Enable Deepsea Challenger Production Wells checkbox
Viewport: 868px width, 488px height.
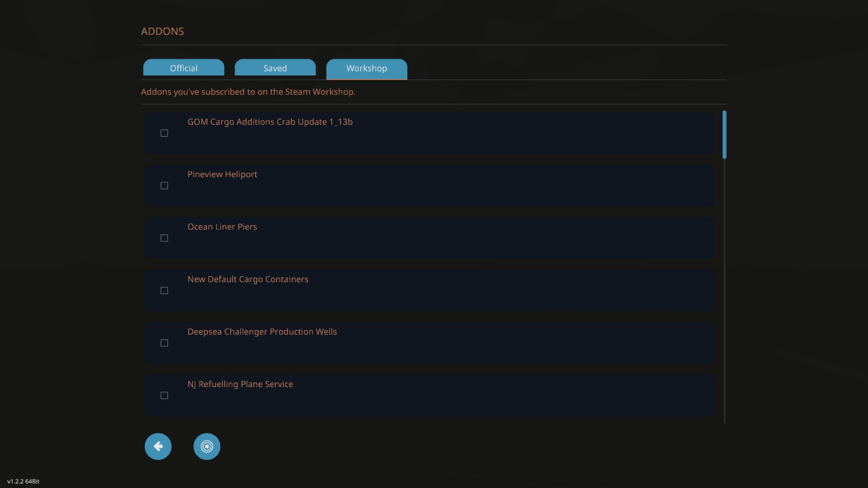coord(164,343)
